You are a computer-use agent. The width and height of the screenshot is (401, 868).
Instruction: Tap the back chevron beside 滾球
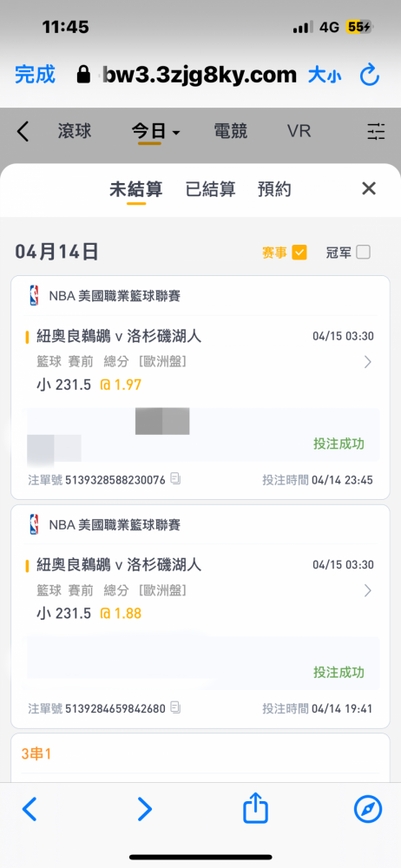(23, 132)
